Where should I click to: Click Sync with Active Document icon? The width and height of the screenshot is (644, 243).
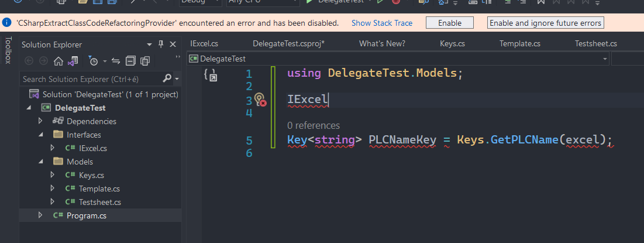(116, 61)
